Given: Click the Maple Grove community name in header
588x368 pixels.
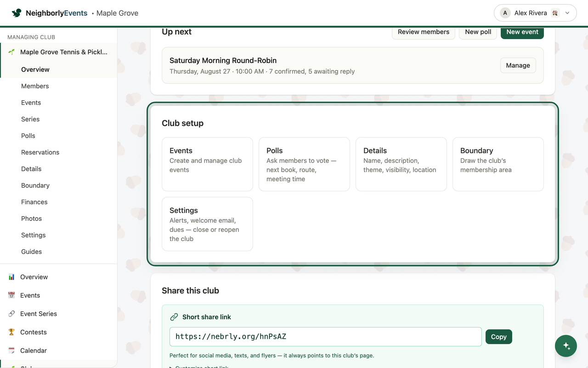Looking at the screenshot, I should coord(117,13).
